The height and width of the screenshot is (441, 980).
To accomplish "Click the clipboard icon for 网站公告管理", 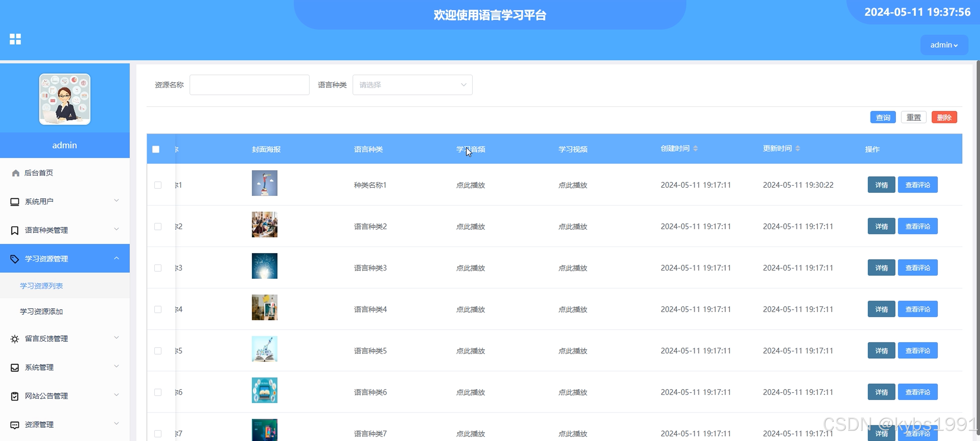I will point(15,396).
